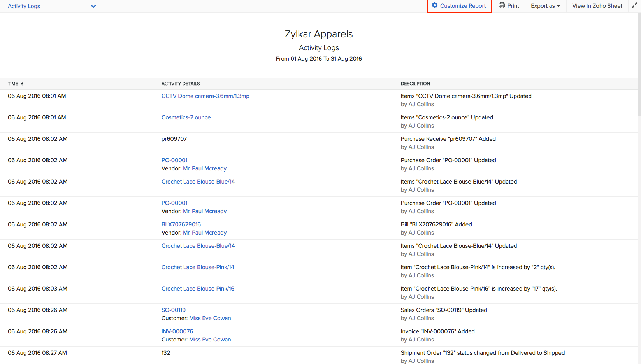Open purchase order PO-00001
Image resolution: width=641 pixels, height=364 pixels.
click(174, 160)
